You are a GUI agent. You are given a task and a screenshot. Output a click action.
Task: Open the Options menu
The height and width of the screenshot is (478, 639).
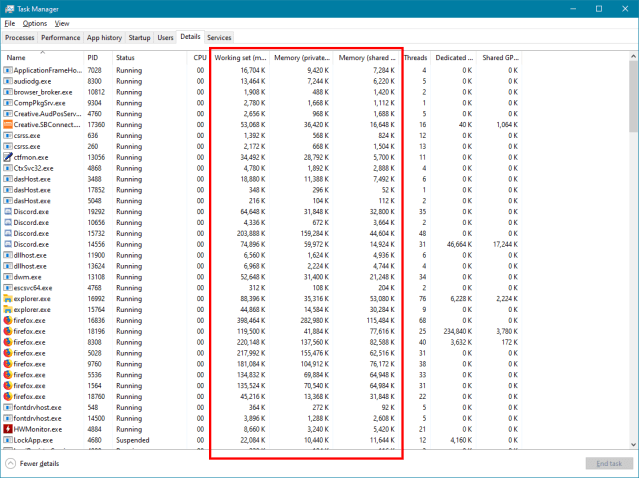pos(35,22)
